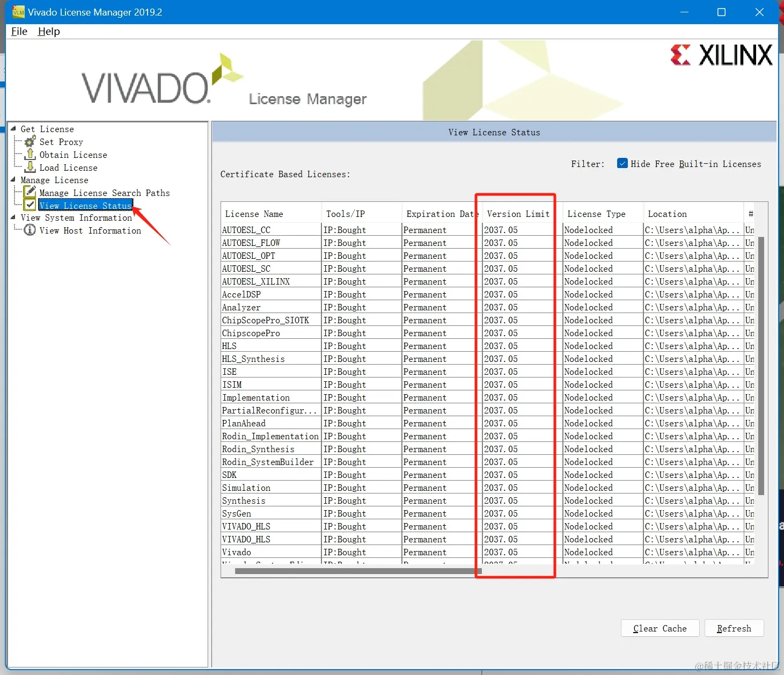Select the AUTOESL_XILINX license row

pyautogui.click(x=487, y=281)
